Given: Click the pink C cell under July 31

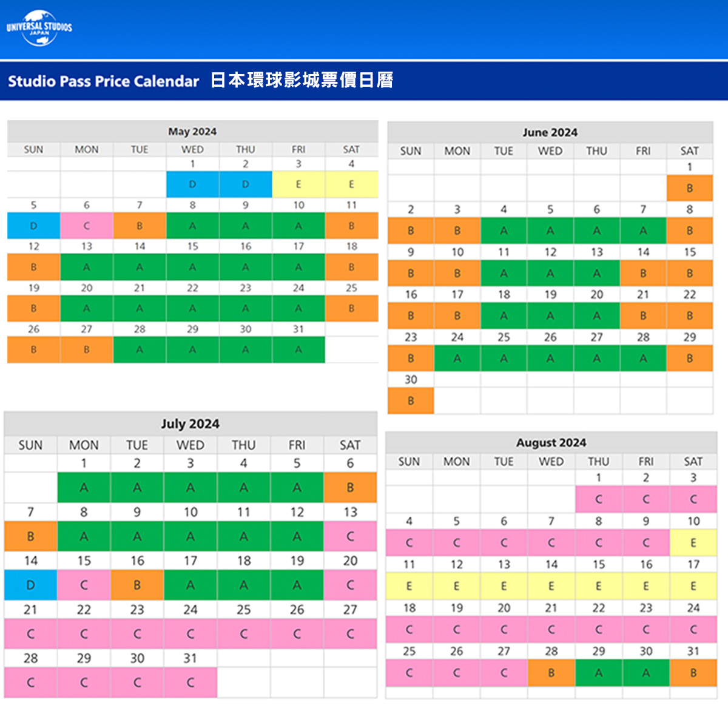Looking at the screenshot, I should [x=190, y=682].
